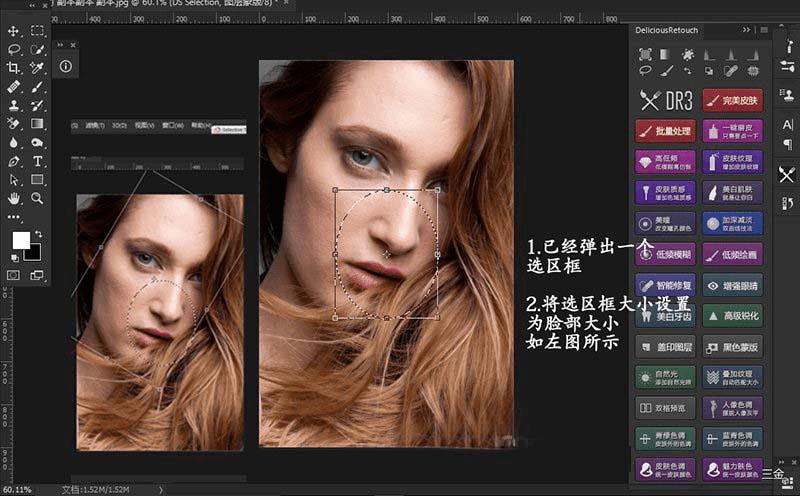Click the 黑色蒙版 button

pyautogui.click(x=732, y=347)
